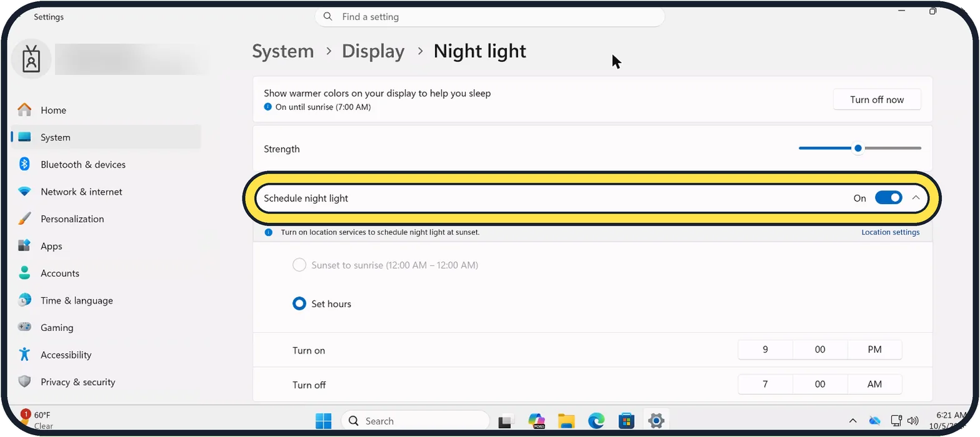Go to System breadcrumb

tap(283, 51)
